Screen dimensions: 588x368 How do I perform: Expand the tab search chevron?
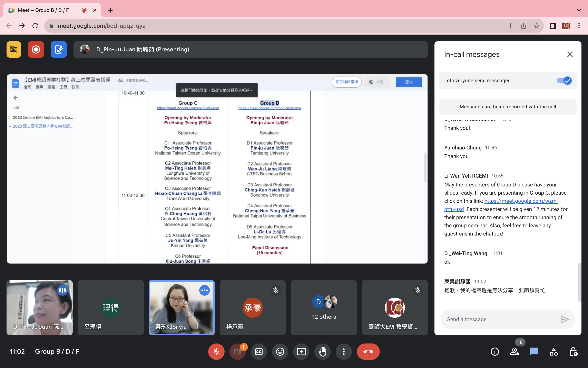point(579,10)
